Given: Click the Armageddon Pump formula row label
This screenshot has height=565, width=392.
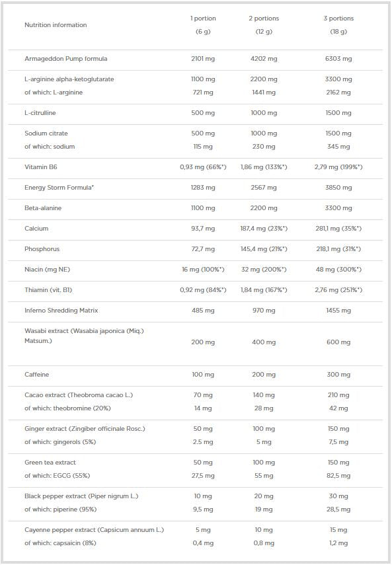Looking at the screenshot, I should click(x=66, y=58).
